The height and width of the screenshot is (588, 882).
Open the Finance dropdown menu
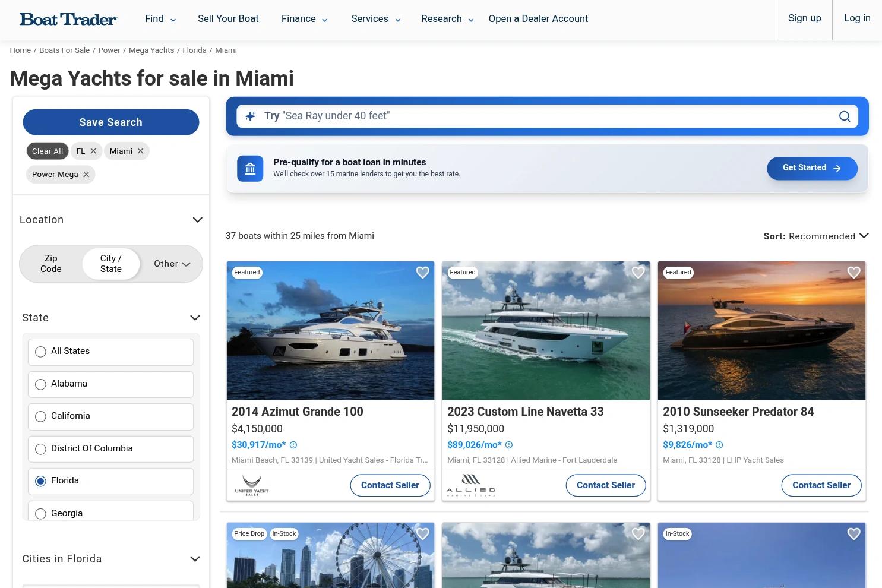click(x=305, y=19)
